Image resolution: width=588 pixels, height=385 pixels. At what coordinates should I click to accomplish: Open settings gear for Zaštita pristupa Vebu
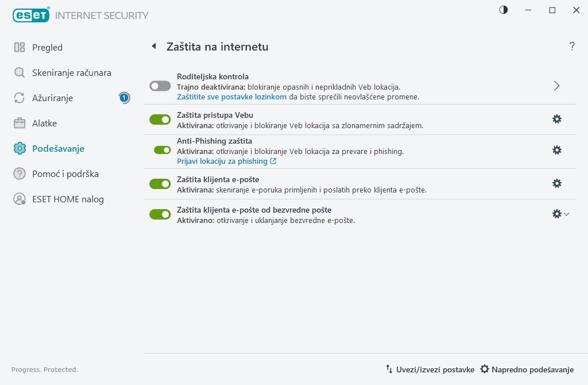click(x=556, y=119)
